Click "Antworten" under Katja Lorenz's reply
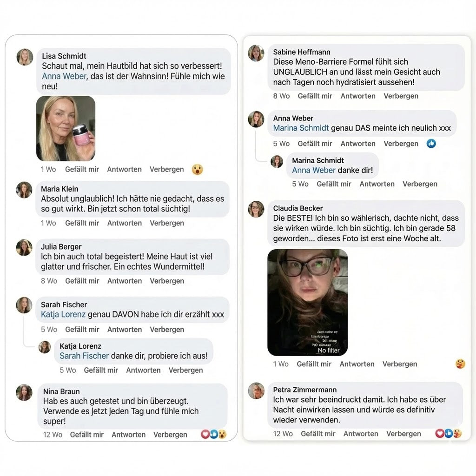Image resolution: width=476 pixels, height=476 pixels. pos(144,370)
